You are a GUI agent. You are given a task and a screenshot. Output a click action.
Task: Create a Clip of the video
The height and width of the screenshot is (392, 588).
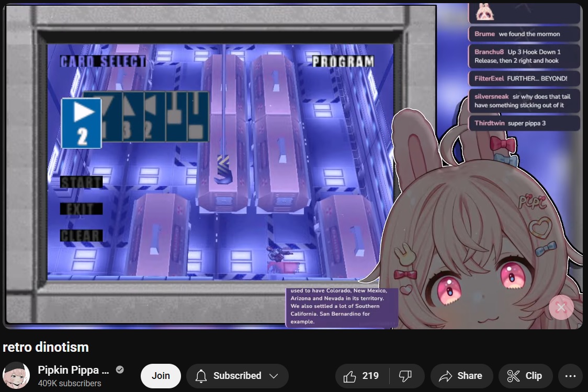pyautogui.click(x=525, y=376)
